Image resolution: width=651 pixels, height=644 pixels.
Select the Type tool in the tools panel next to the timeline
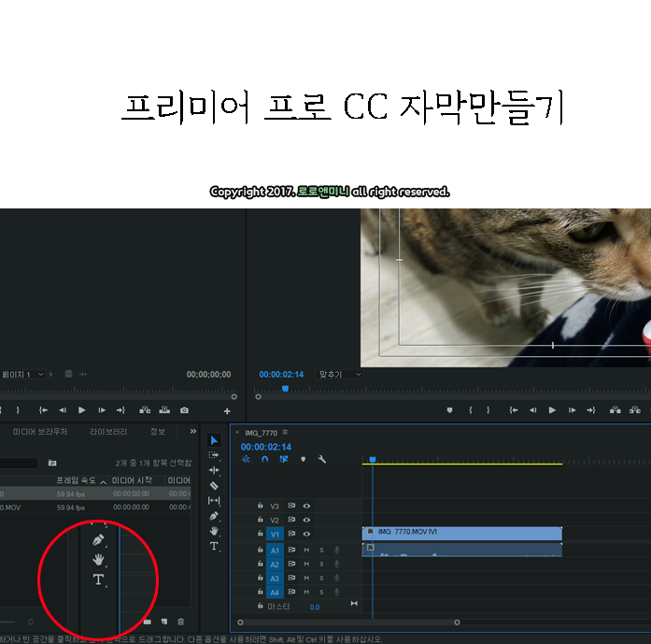pyautogui.click(x=214, y=546)
